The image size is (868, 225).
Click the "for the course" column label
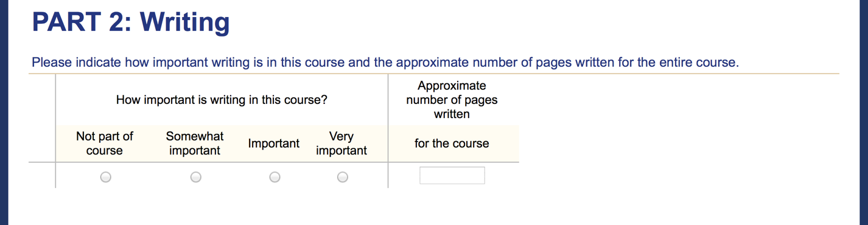pyautogui.click(x=452, y=144)
